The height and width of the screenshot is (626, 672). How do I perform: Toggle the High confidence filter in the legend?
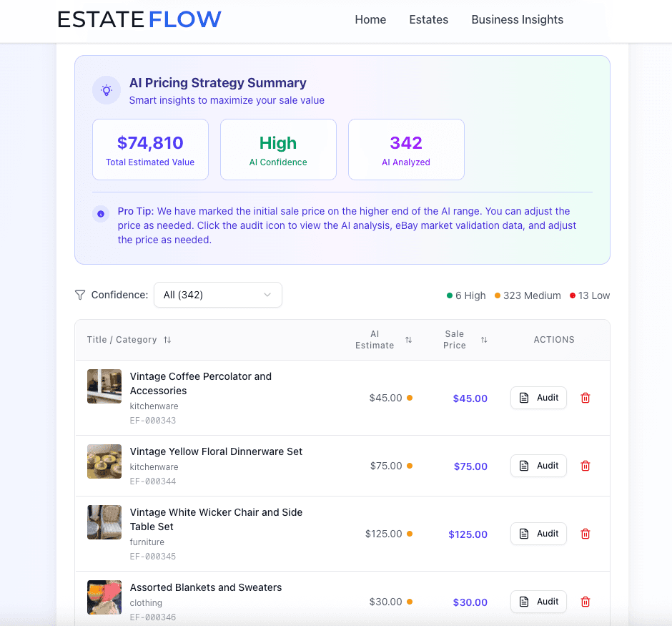tap(466, 295)
